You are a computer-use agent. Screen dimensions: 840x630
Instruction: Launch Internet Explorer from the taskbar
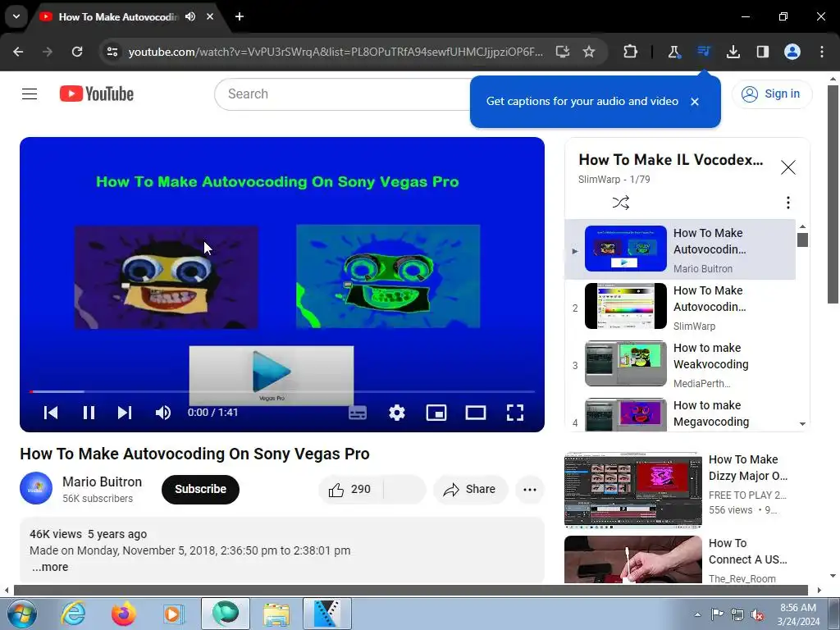point(73,614)
